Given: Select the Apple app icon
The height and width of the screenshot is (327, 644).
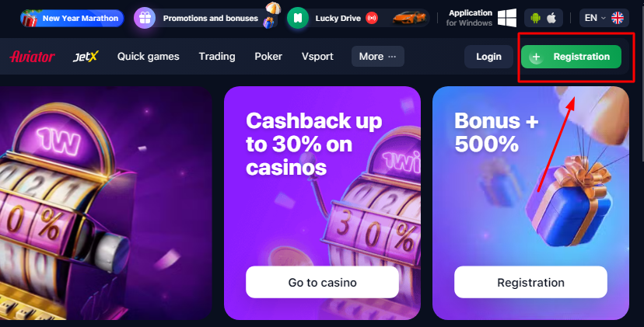Looking at the screenshot, I should pyautogui.click(x=551, y=18).
